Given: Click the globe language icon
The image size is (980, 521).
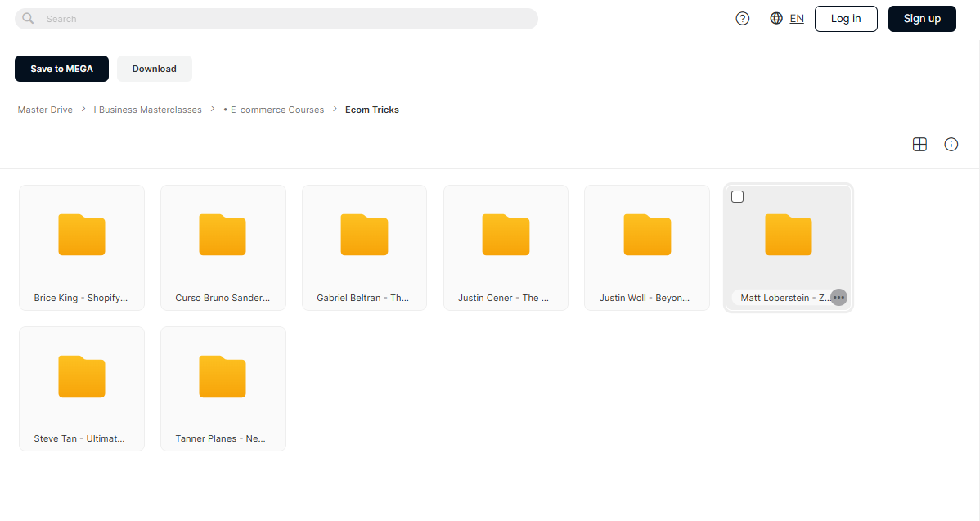Looking at the screenshot, I should click(x=776, y=19).
